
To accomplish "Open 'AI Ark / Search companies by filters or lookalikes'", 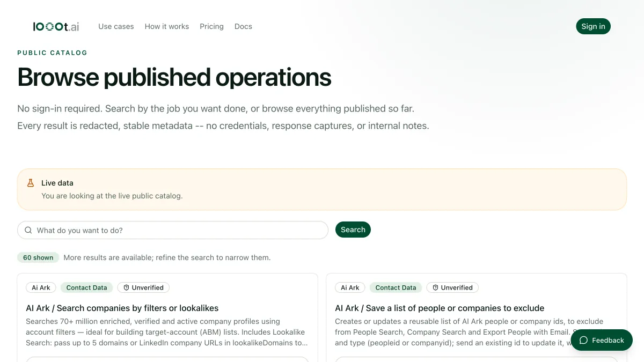I will click(x=122, y=308).
